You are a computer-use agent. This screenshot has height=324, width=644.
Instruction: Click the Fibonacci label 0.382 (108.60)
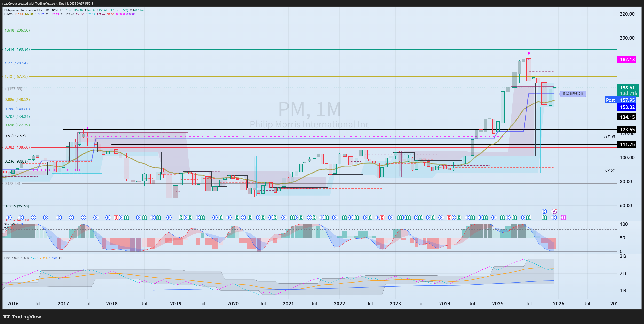[17, 147]
